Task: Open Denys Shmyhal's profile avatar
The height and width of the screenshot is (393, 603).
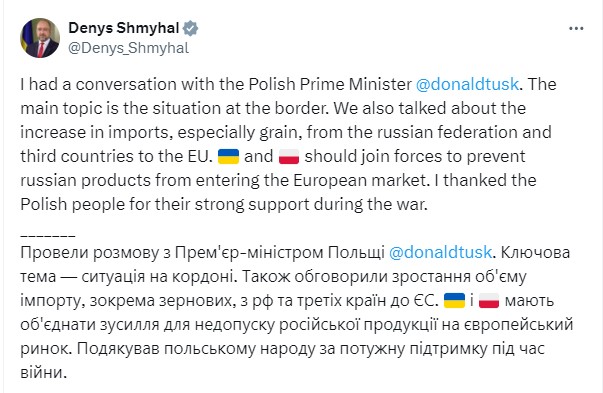Action: [40, 38]
